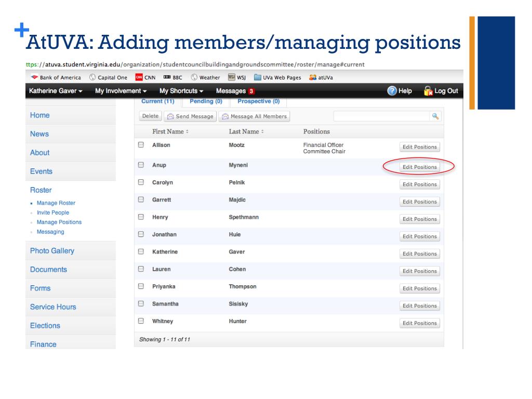Check the box for Anup Myneni
The width and height of the screenshot is (532, 399).
141,165
